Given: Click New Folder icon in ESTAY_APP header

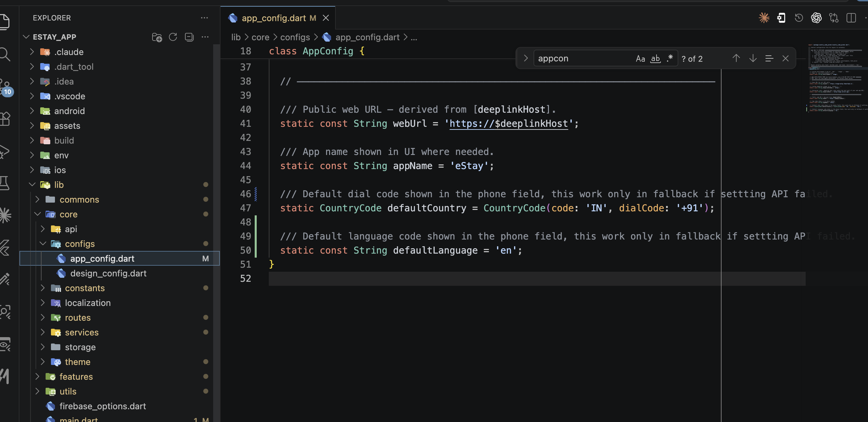Looking at the screenshot, I should coord(157,37).
